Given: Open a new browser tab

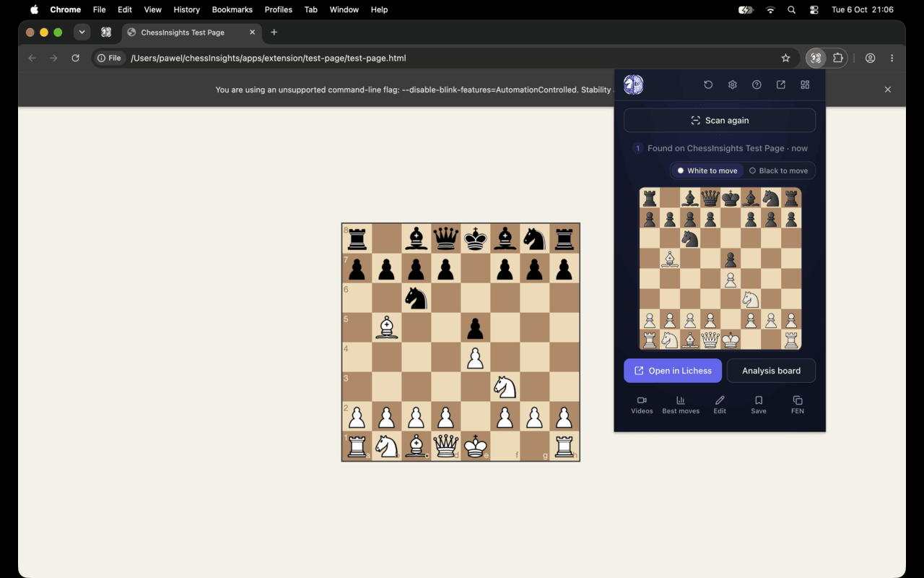Looking at the screenshot, I should click(274, 33).
